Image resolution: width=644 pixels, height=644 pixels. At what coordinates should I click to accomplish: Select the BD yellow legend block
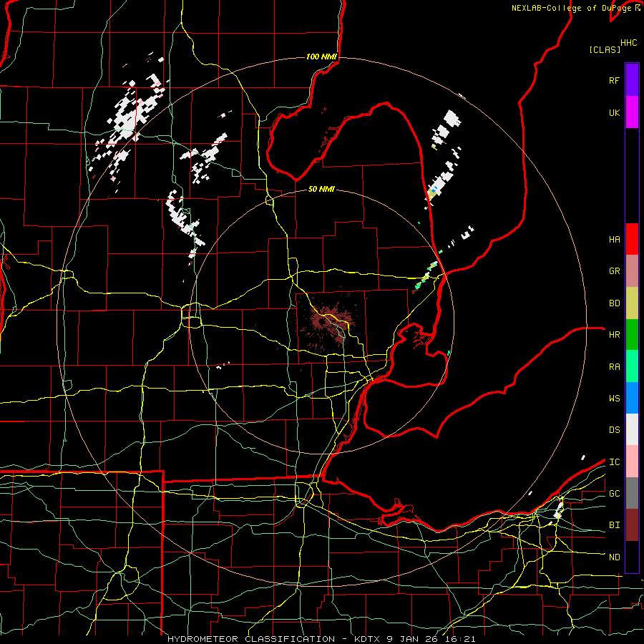click(x=632, y=303)
